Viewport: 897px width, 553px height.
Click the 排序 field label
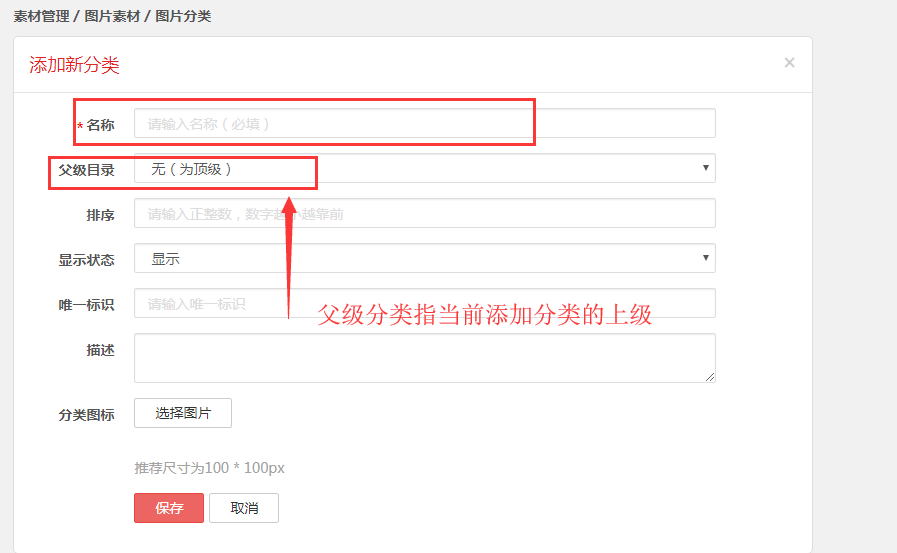tap(100, 215)
